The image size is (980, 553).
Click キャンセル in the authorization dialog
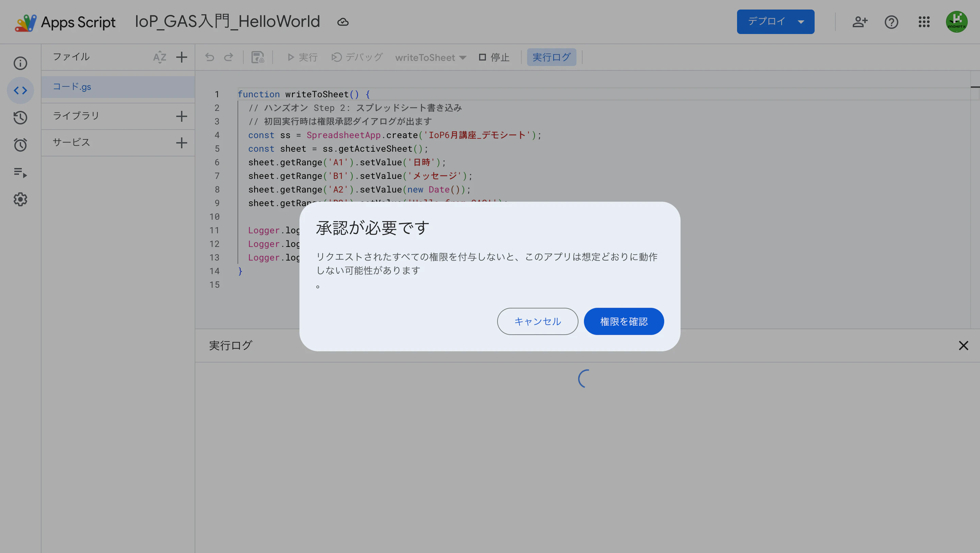tap(538, 321)
